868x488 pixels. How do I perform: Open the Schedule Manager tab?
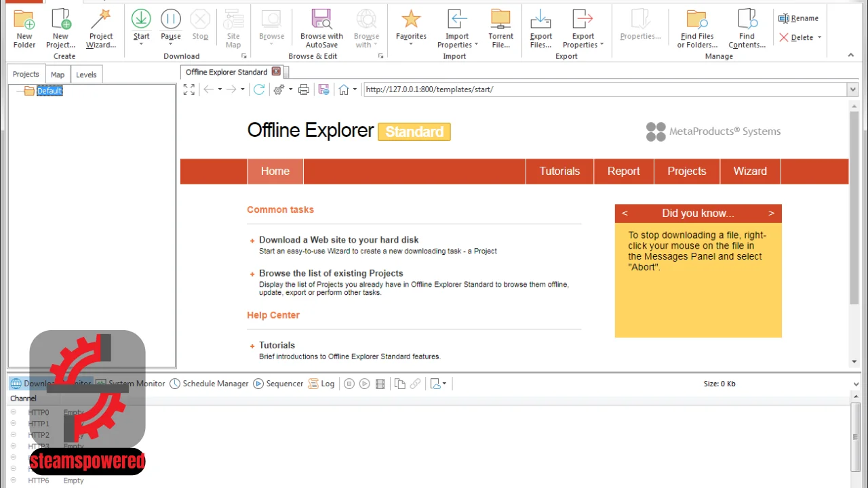(209, 384)
